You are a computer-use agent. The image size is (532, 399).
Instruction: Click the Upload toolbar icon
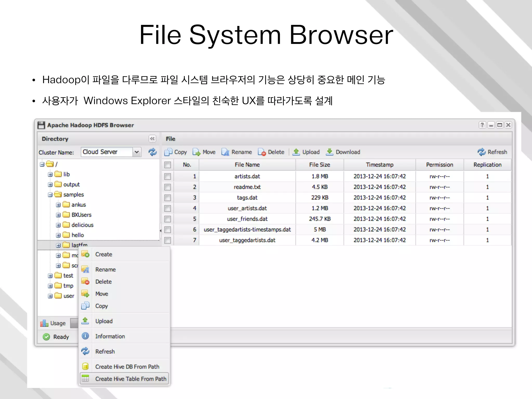[296, 152]
